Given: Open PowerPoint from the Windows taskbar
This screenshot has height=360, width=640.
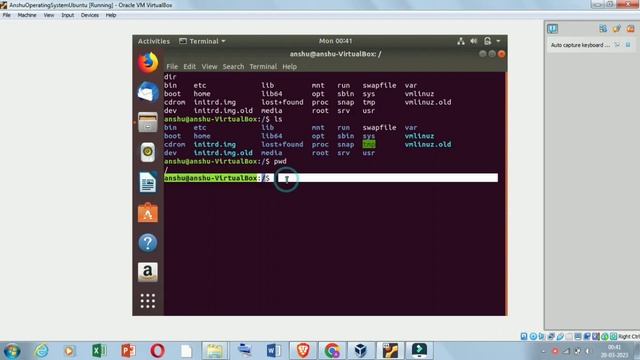Looking at the screenshot, I should 128,351.
